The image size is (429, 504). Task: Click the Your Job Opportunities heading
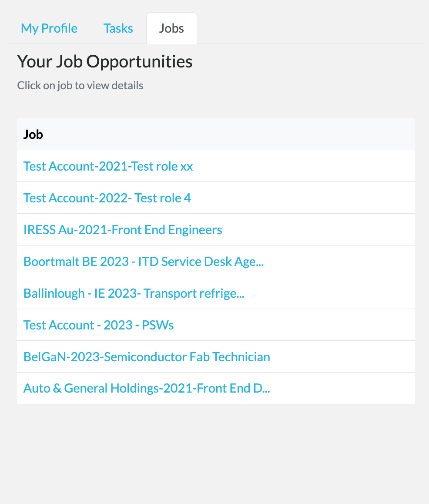(x=105, y=61)
